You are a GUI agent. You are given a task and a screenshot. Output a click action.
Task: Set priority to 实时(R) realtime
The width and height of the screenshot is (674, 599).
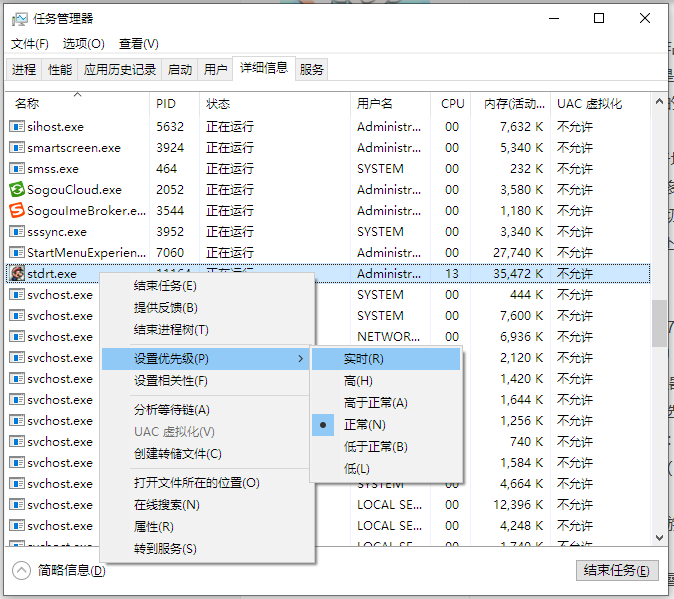[386, 359]
